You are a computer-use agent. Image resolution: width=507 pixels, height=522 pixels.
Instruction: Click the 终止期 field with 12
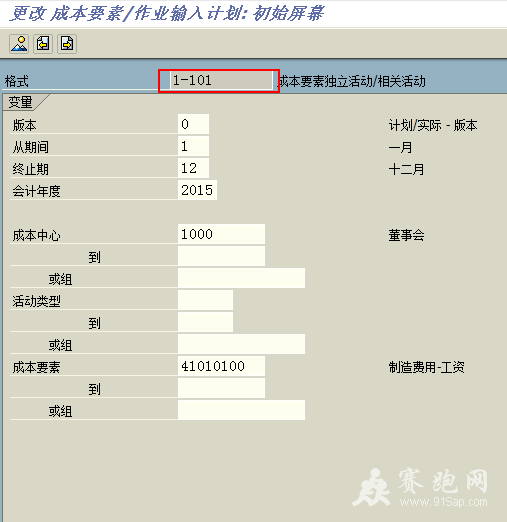pos(193,168)
